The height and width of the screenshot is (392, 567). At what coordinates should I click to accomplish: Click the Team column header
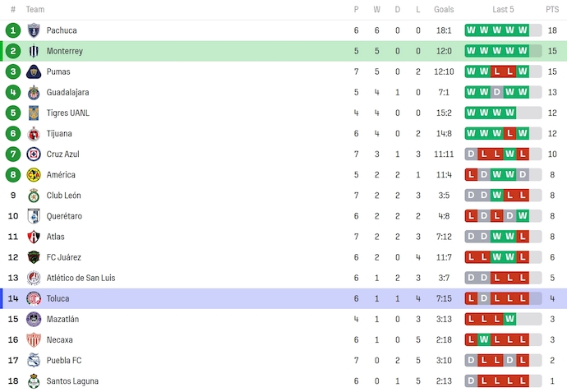[x=35, y=10]
